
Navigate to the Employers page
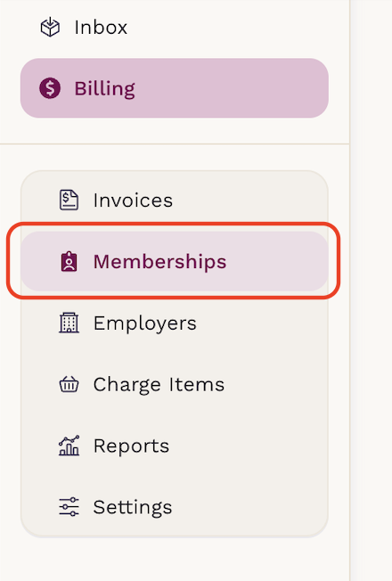[174, 323]
